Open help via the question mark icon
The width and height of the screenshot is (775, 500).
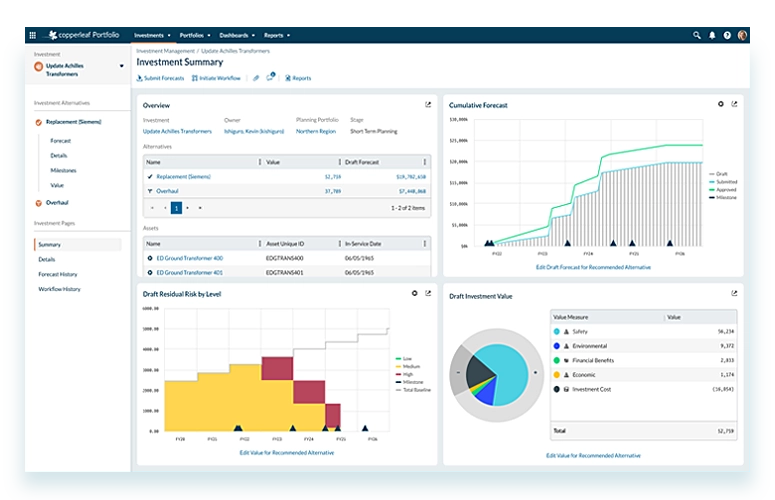click(x=727, y=35)
